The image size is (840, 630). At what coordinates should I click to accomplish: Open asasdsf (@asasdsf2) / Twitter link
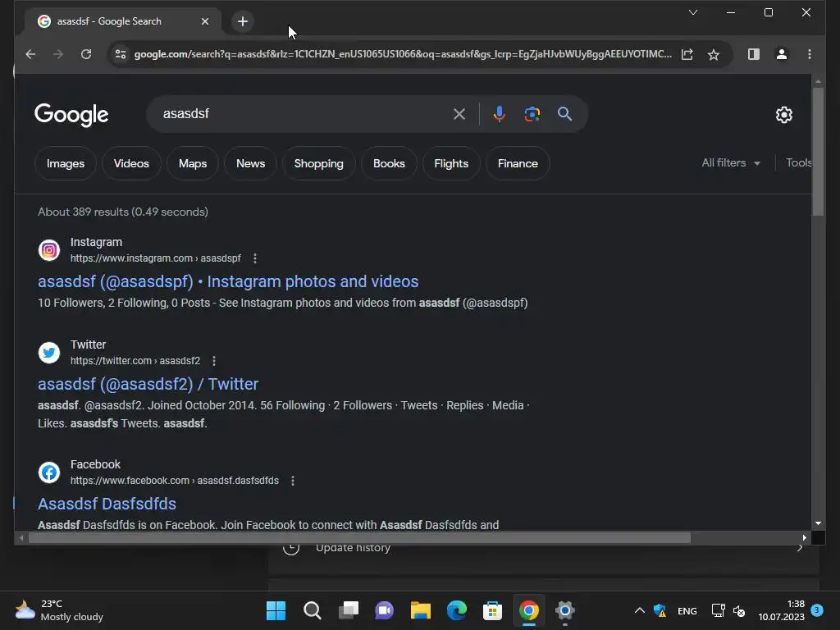pyautogui.click(x=148, y=384)
